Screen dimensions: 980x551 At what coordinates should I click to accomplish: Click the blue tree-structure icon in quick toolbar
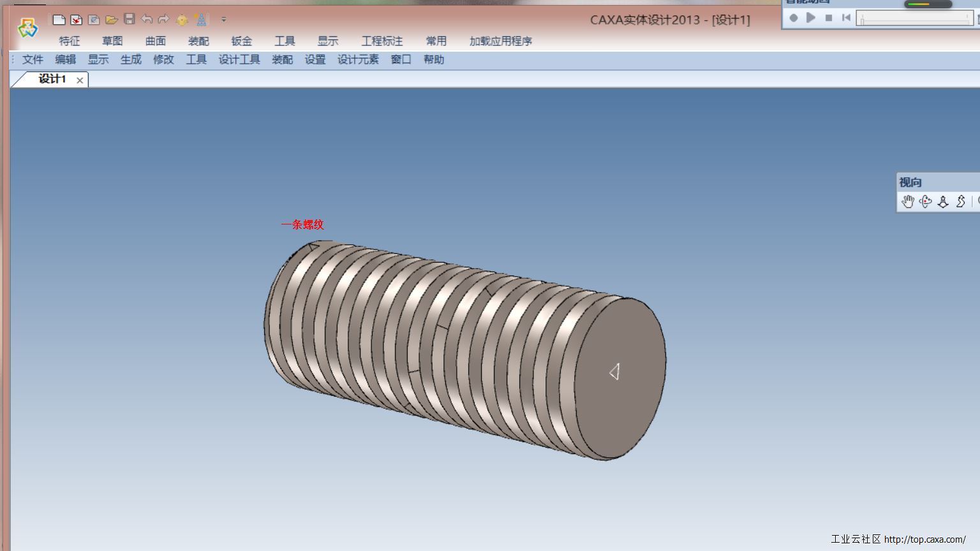202,20
